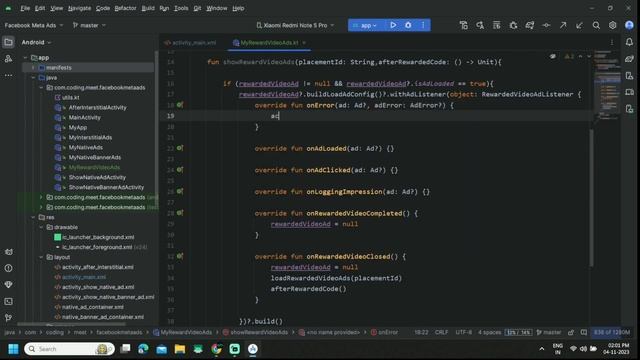Open the Windows Start menu
The image size is (640, 360).
pyautogui.click(x=13, y=349)
